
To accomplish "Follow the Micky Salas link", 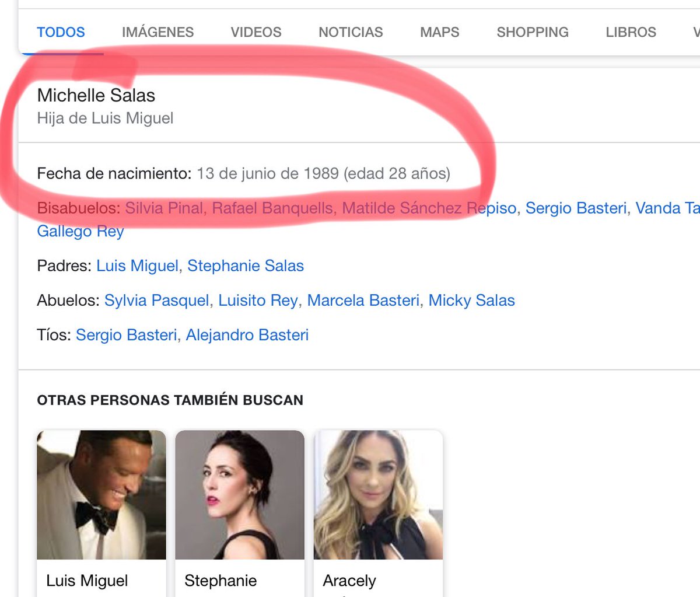I will (x=471, y=301).
